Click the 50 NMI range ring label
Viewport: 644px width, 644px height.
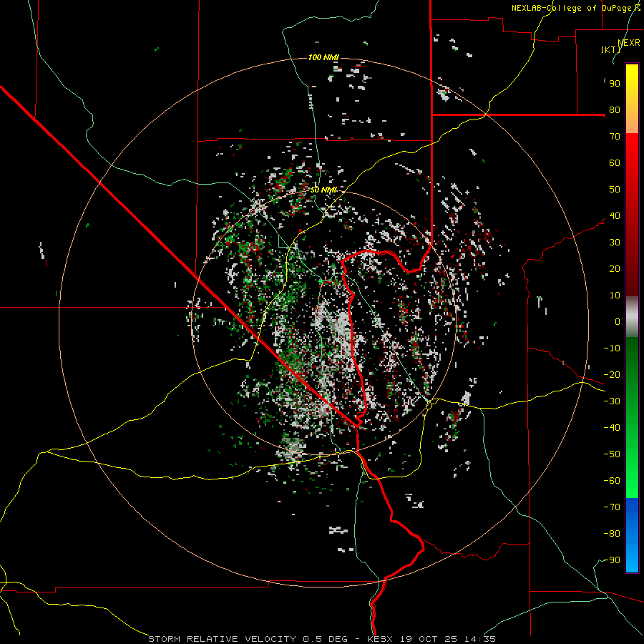tap(323, 190)
